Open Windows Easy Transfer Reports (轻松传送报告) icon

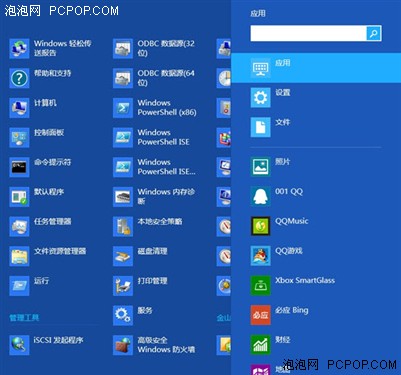(x=19, y=48)
